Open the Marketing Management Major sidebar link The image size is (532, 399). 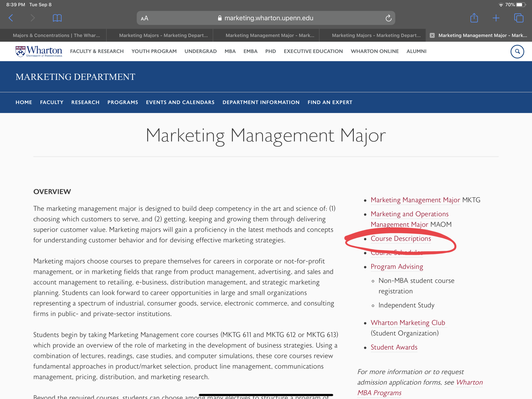tap(415, 200)
